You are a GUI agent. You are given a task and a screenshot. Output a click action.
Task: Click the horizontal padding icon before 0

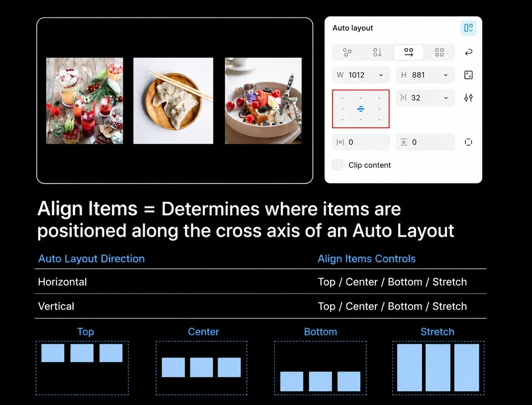point(340,142)
